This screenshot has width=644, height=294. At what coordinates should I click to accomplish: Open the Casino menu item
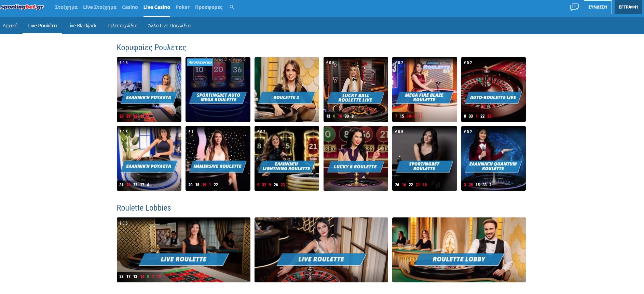(x=130, y=7)
